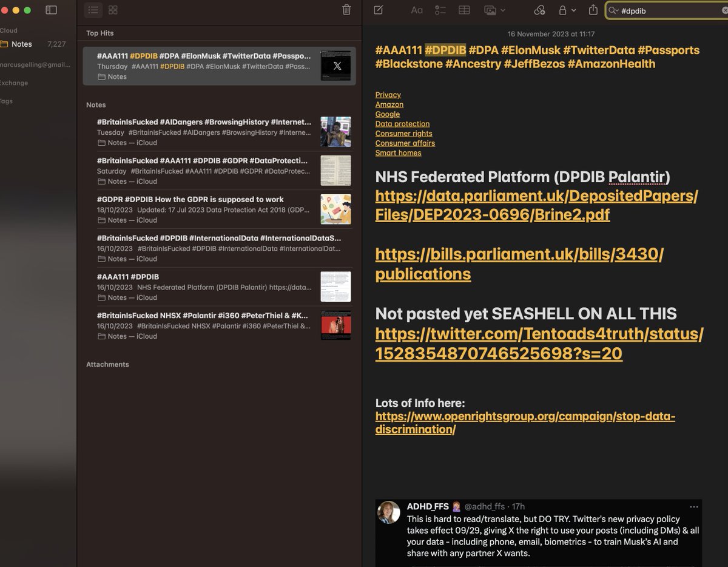The image size is (728, 567).
Task: Open note #BritainIsFucked #AAA111 #DPDIB #GDPR
Action: click(x=219, y=171)
